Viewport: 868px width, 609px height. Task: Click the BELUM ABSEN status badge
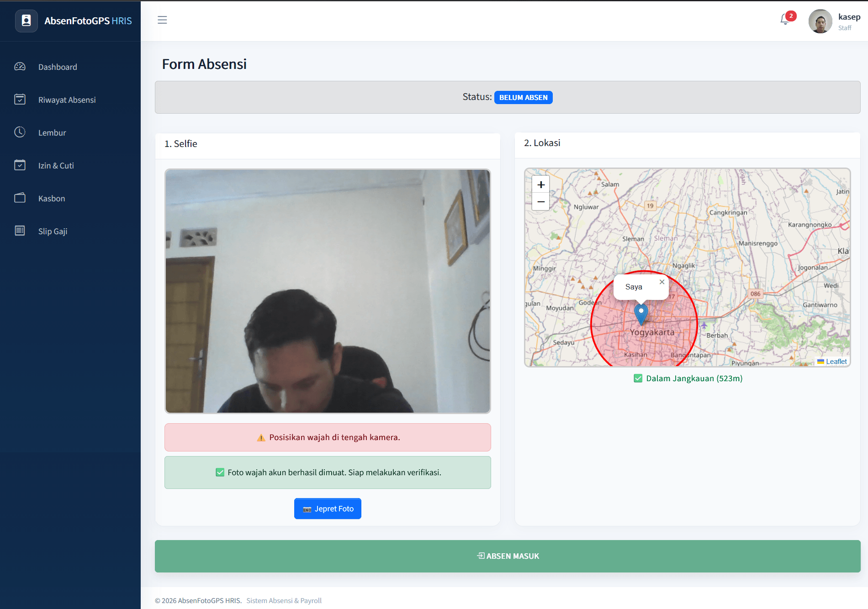coord(524,98)
